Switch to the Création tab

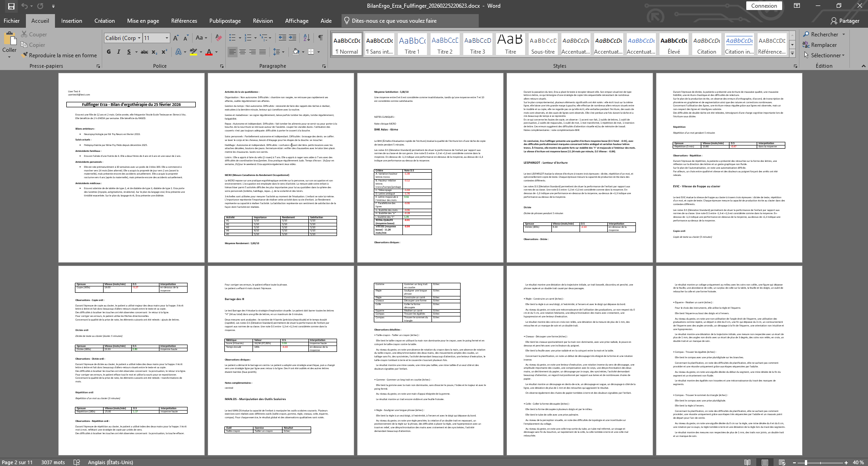coord(104,21)
